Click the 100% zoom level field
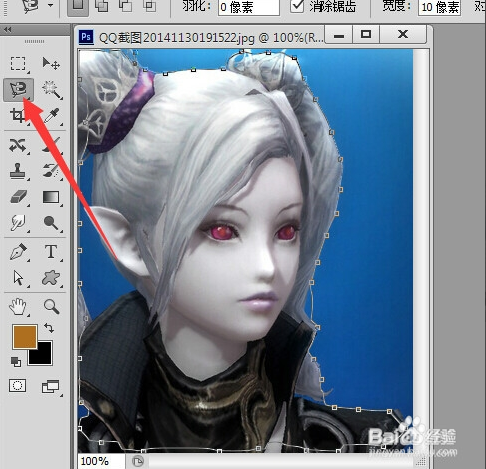Screen dimensions: 486x469 click(102, 461)
